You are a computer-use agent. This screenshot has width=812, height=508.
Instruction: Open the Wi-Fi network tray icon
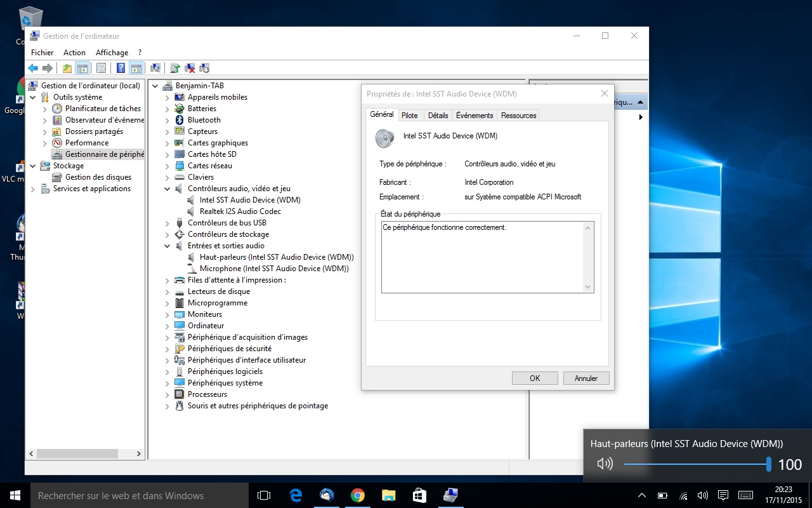click(x=683, y=495)
